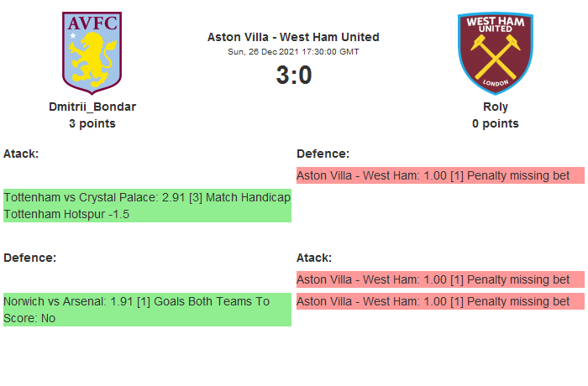Open the Aston Villa - West Ham United match title

[293, 37]
